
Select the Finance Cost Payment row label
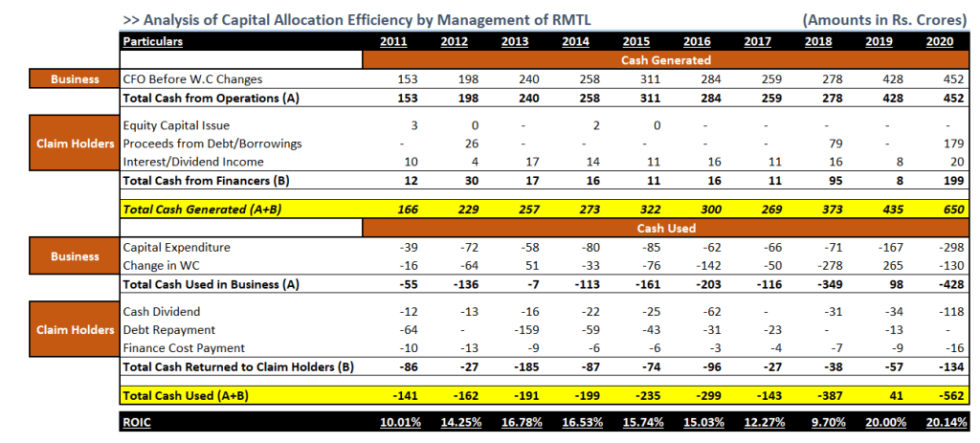[x=184, y=347]
